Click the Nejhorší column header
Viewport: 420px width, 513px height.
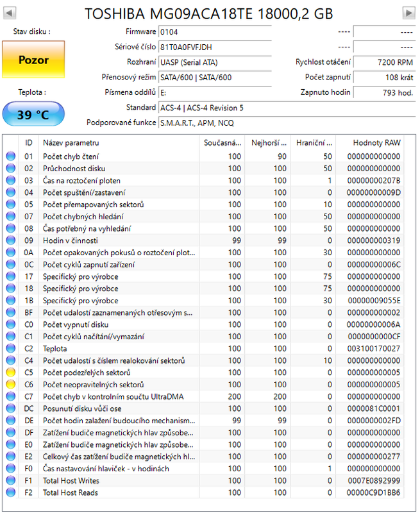coord(268,142)
